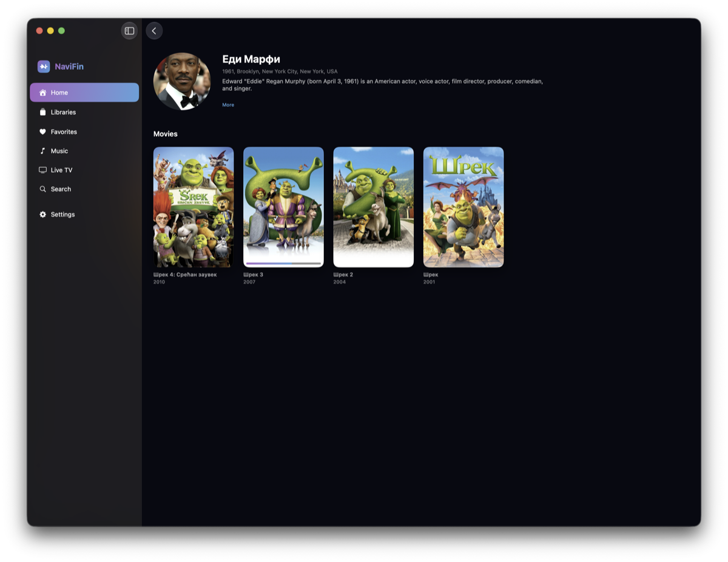
Task: Click the Music note icon
Action: 43,151
